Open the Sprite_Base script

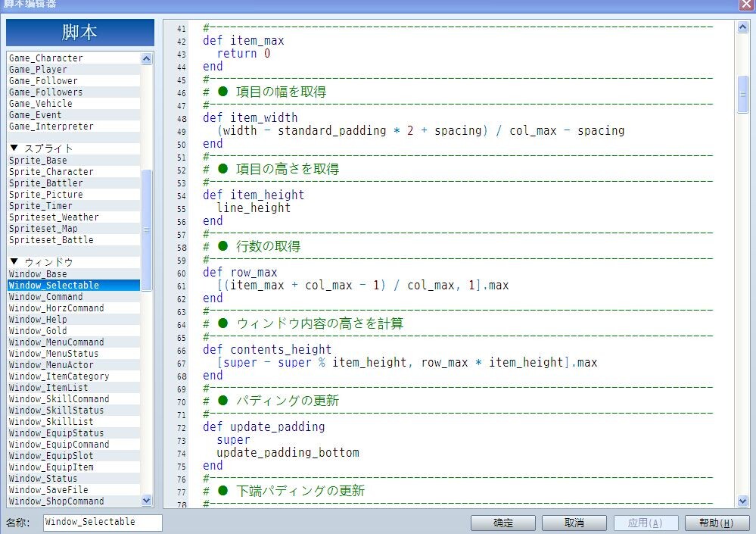click(74, 160)
